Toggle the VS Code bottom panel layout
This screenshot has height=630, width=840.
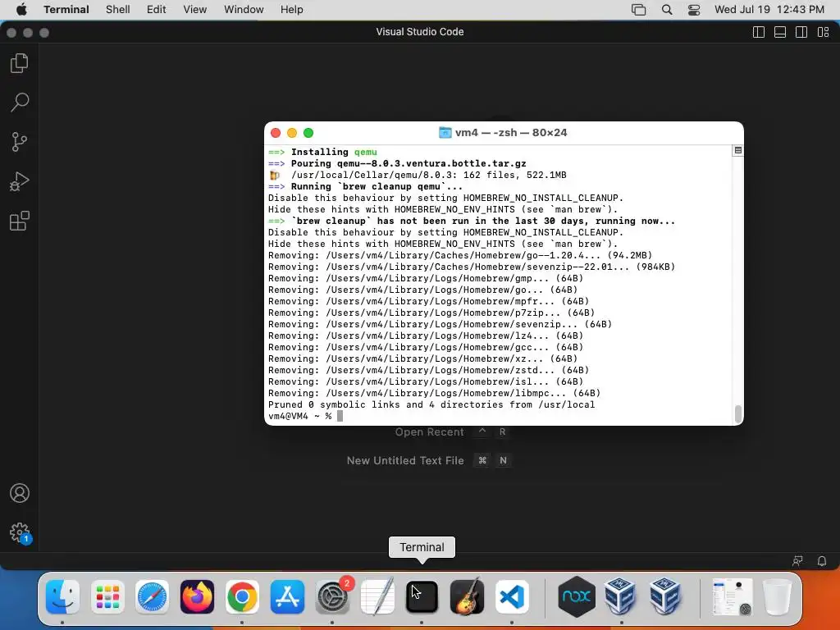pyautogui.click(x=780, y=32)
